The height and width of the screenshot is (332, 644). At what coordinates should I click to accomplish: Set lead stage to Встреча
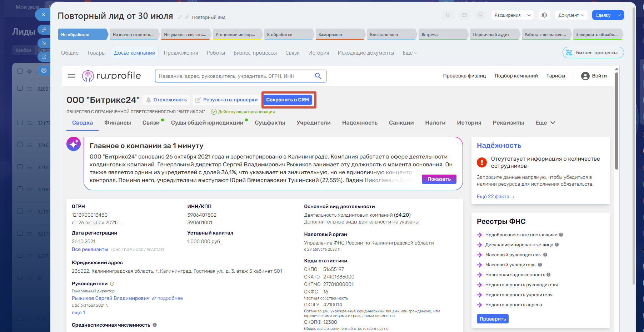pos(443,35)
